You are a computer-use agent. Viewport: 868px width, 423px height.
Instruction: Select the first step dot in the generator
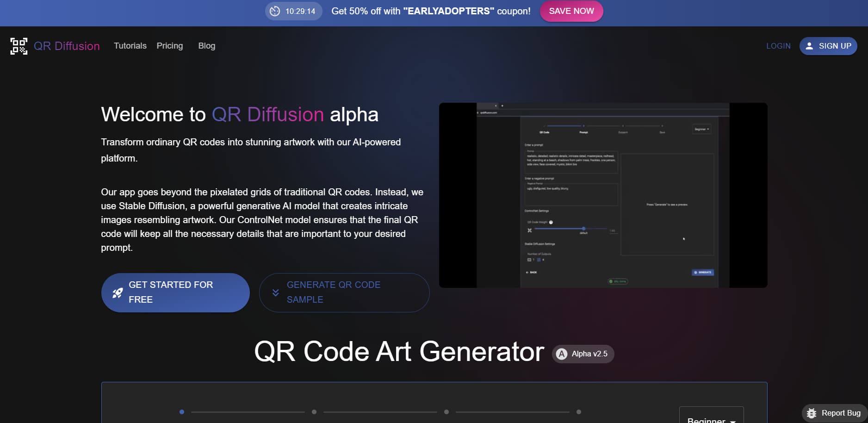pyautogui.click(x=182, y=412)
